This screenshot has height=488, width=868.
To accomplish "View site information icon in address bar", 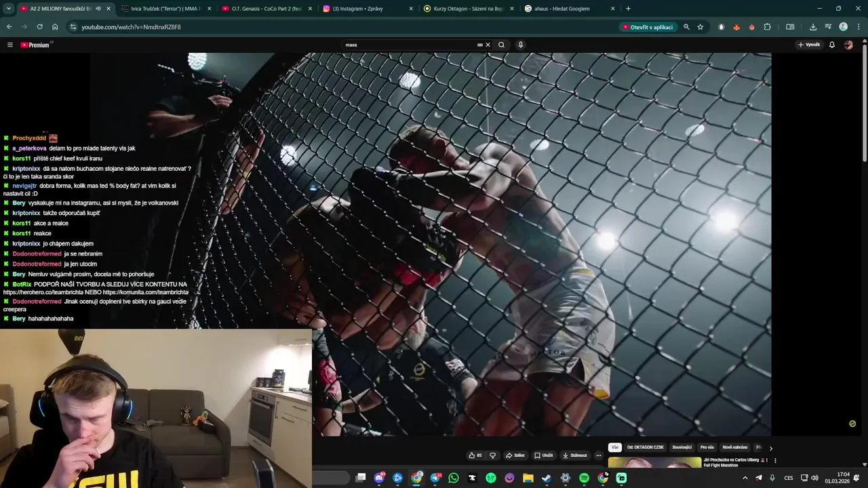I will [x=73, y=27].
